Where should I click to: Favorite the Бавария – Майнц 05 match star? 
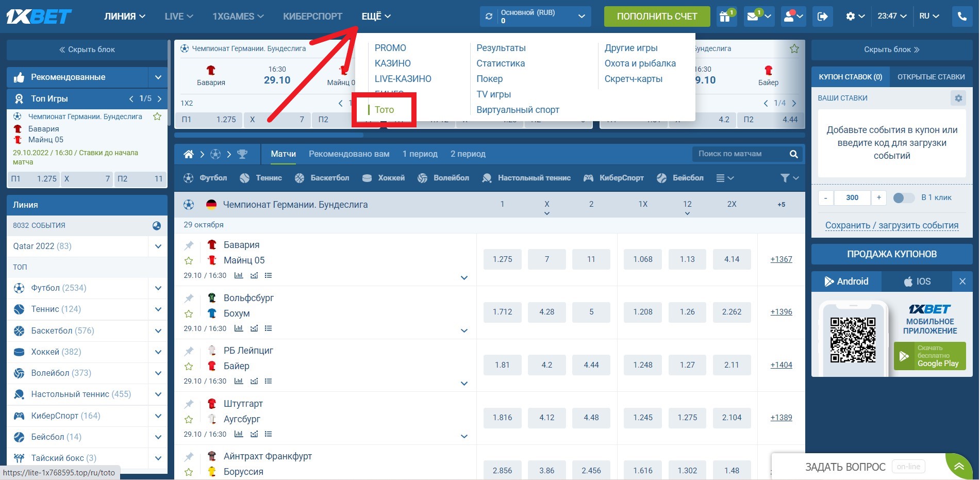tap(189, 261)
